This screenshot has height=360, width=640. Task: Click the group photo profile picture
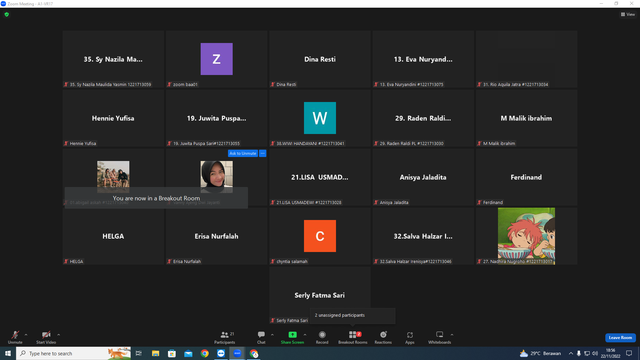[x=113, y=176]
